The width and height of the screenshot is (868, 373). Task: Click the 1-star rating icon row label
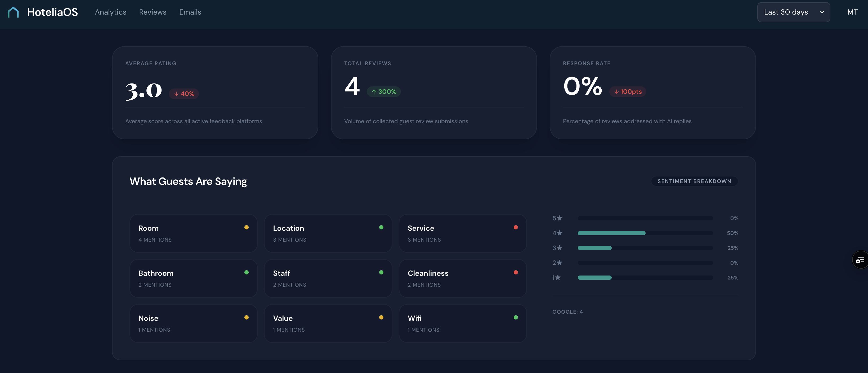(x=556, y=278)
